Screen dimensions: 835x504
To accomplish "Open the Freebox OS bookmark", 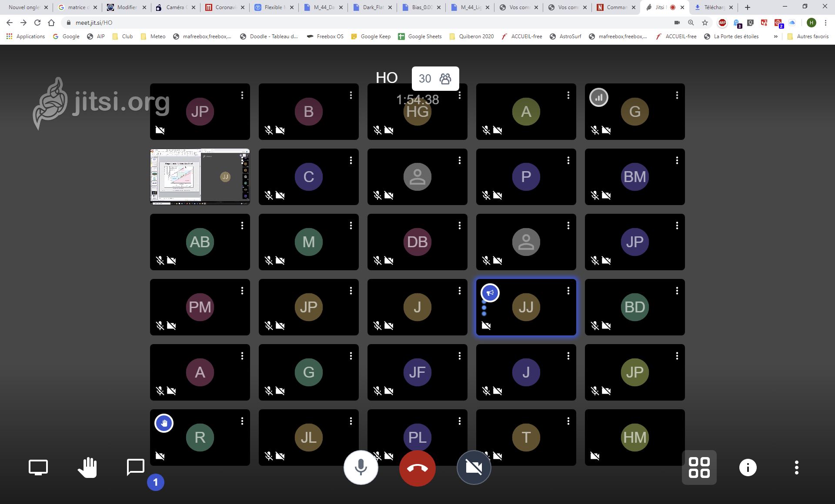I will point(325,36).
